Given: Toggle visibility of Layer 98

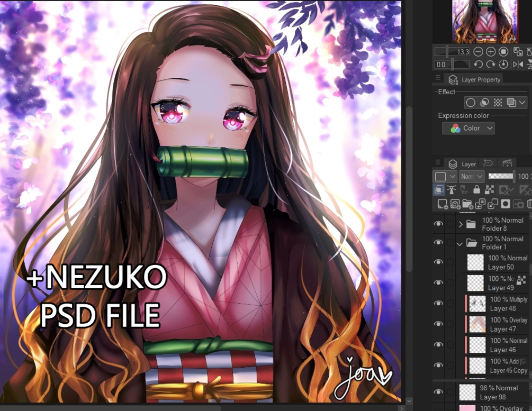Looking at the screenshot, I should coord(438,392).
